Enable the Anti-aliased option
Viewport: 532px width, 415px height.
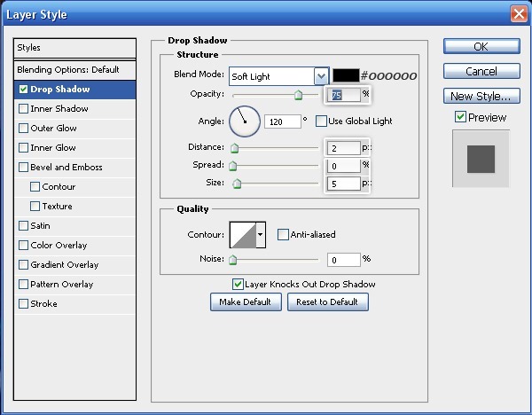click(283, 234)
